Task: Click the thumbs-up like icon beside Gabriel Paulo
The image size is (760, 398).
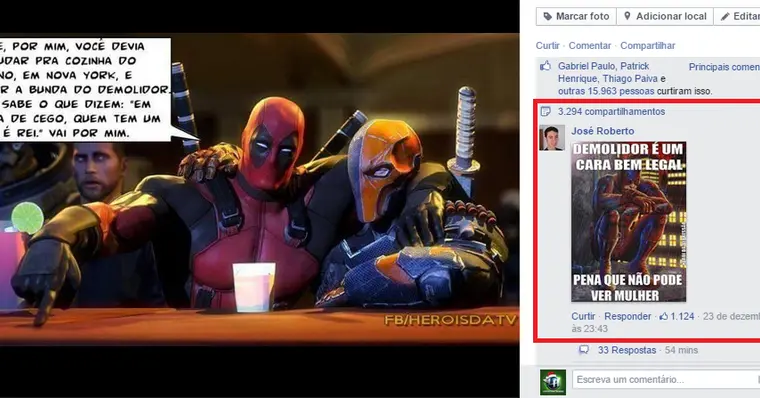Action: point(546,66)
